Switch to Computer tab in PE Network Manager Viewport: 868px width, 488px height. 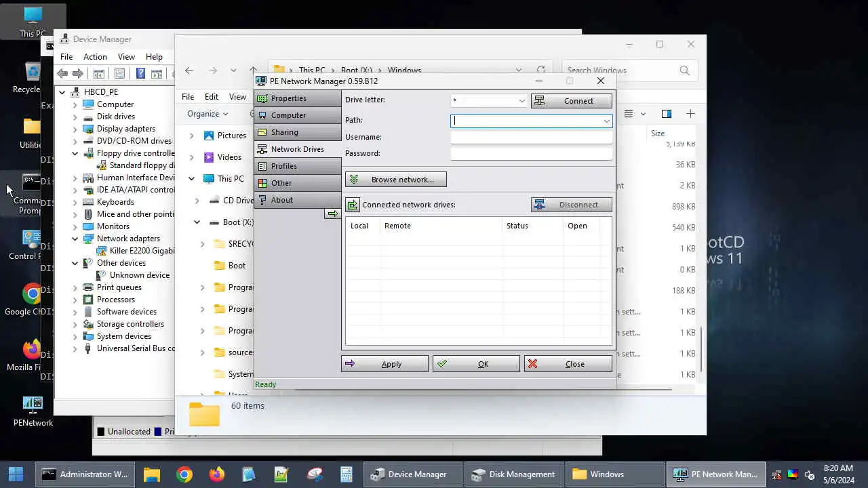tap(298, 115)
